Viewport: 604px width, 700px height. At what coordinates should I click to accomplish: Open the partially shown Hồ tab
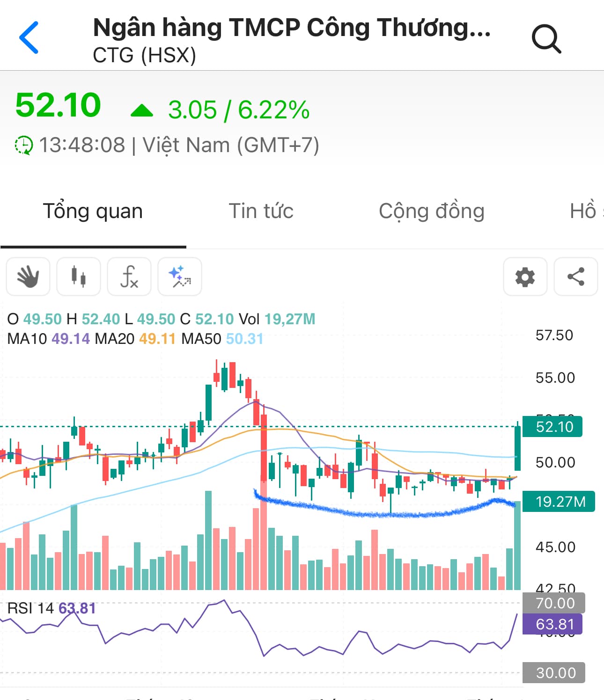click(x=585, y=211)
